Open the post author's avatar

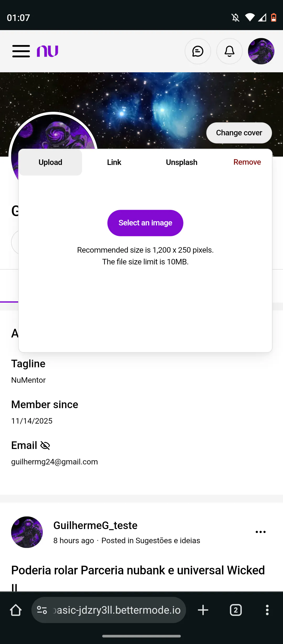[x=27, y=532]
